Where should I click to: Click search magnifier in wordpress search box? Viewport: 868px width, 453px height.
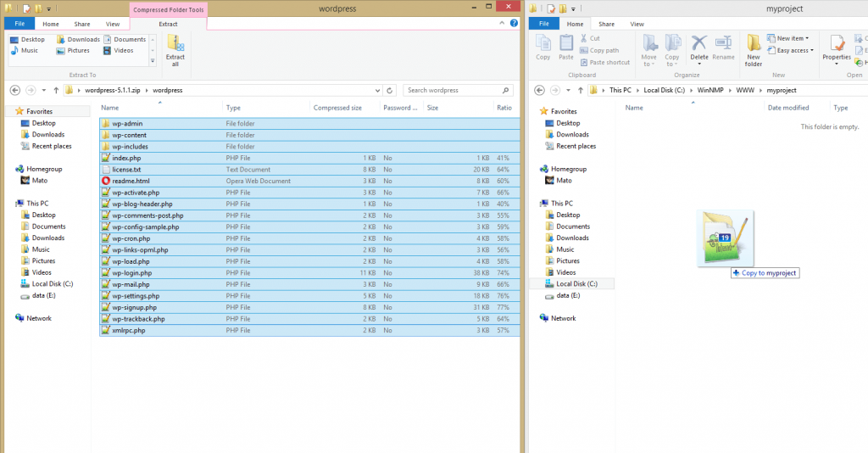[x=505, y=90]
